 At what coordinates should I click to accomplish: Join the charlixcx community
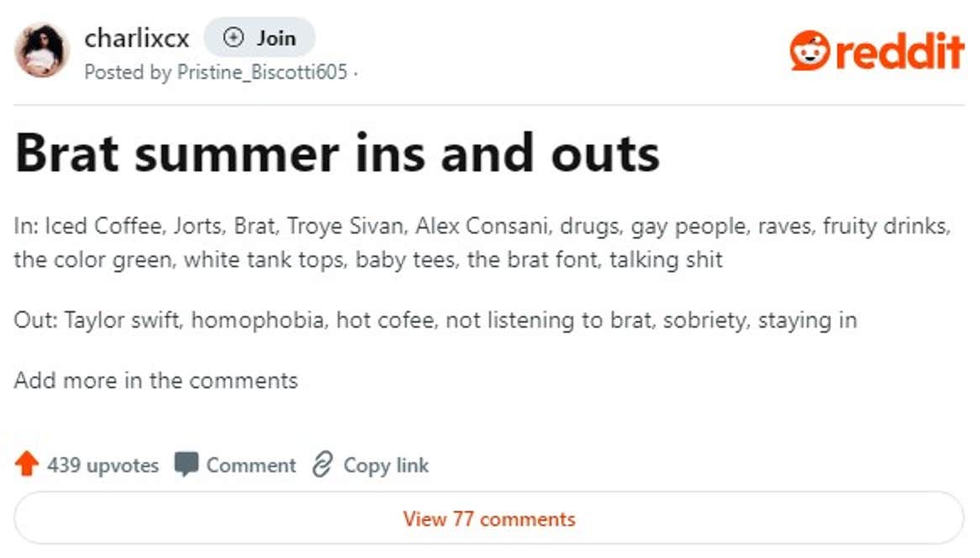pos(261,38)
